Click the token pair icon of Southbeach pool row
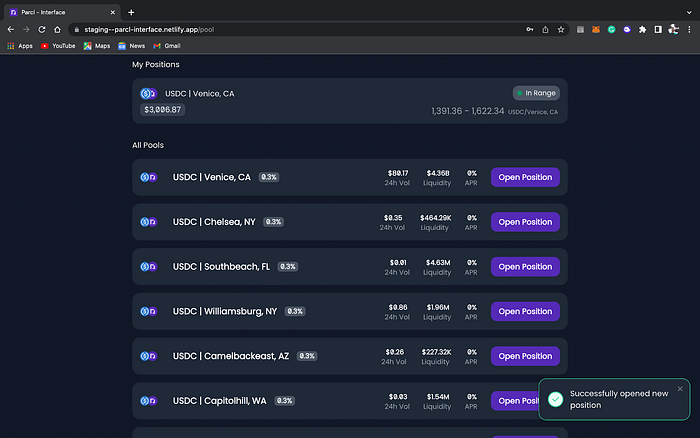700x438 pixels. (x=149, y=267)
